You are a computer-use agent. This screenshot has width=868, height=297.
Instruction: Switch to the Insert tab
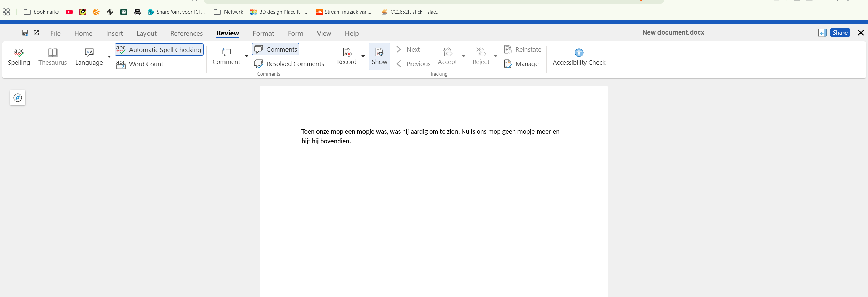[x=114, y=33]
